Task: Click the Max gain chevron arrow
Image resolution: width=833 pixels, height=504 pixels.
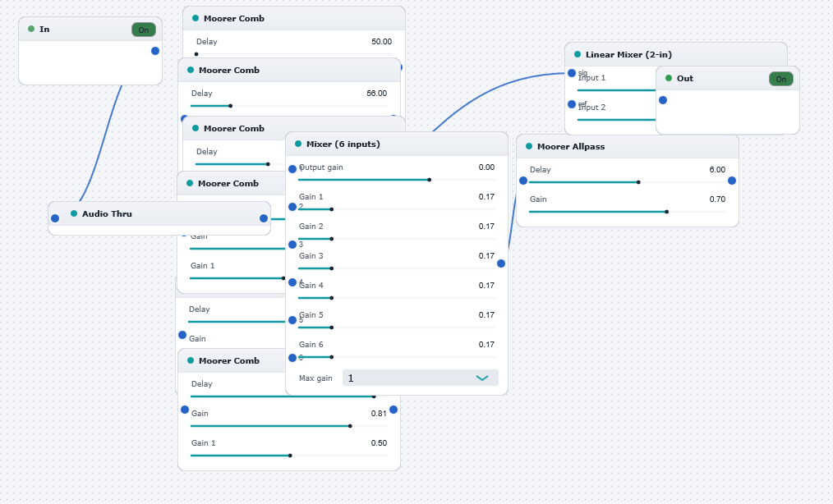Action: [482, 378]
